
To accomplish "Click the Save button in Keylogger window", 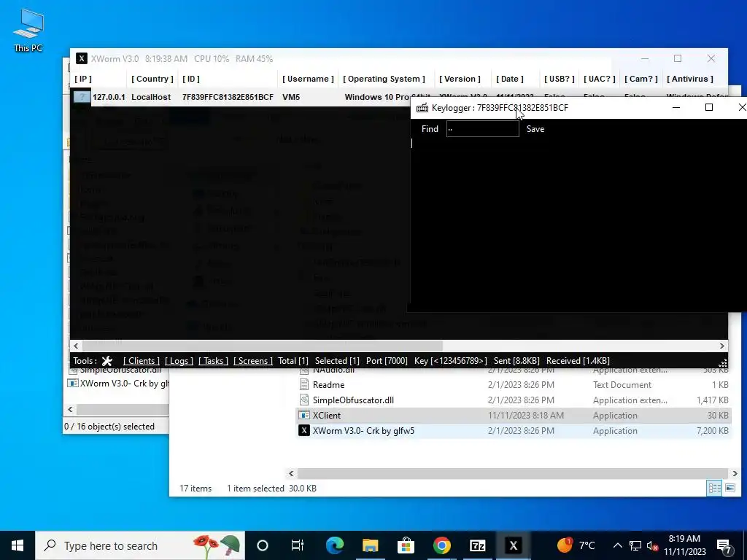I will (x=535, y=129).
